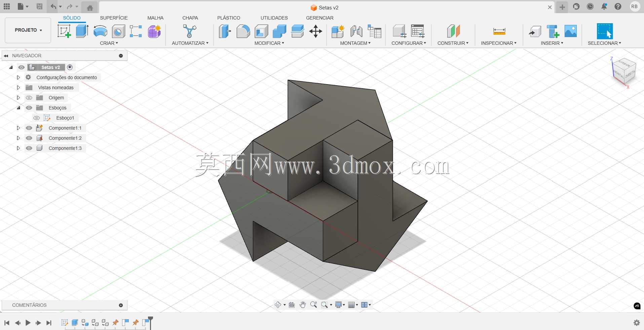This screenshot has height=330, width=644.
Task: Toggle the Setas v2 activate radio button
Action: pos(70,67)
